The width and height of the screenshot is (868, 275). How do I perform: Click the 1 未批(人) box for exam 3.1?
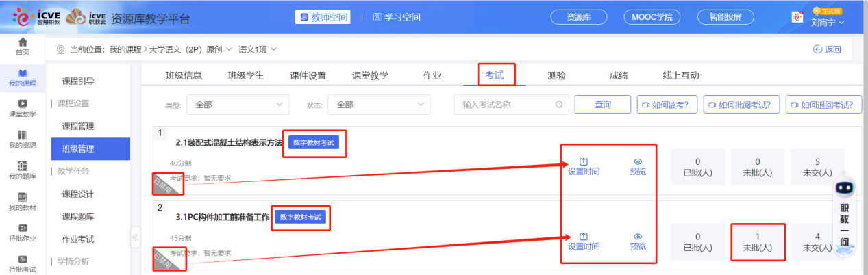pyautogui.click(x=758, y=241)
